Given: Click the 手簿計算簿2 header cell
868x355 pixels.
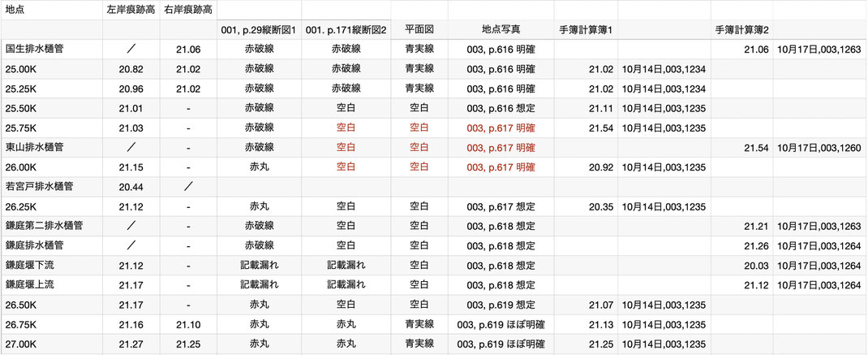Looking at the screenshot, I should click(x=741, y=29).
